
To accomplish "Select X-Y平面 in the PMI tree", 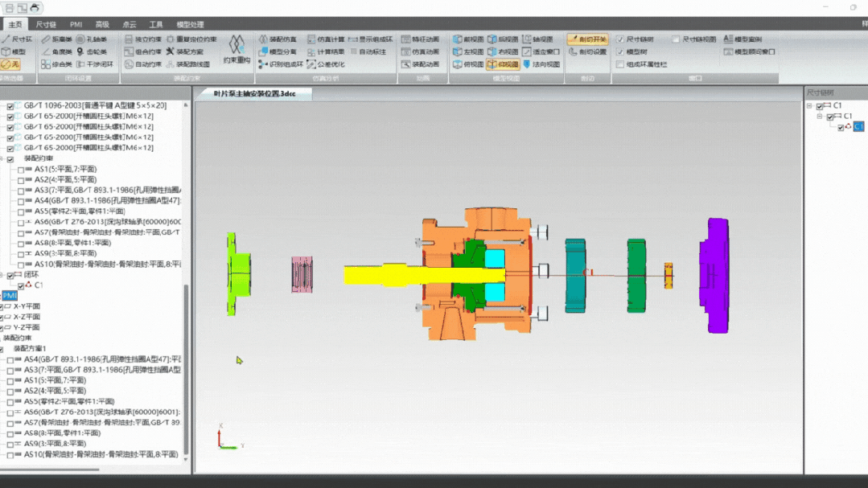I will [26, 306].
